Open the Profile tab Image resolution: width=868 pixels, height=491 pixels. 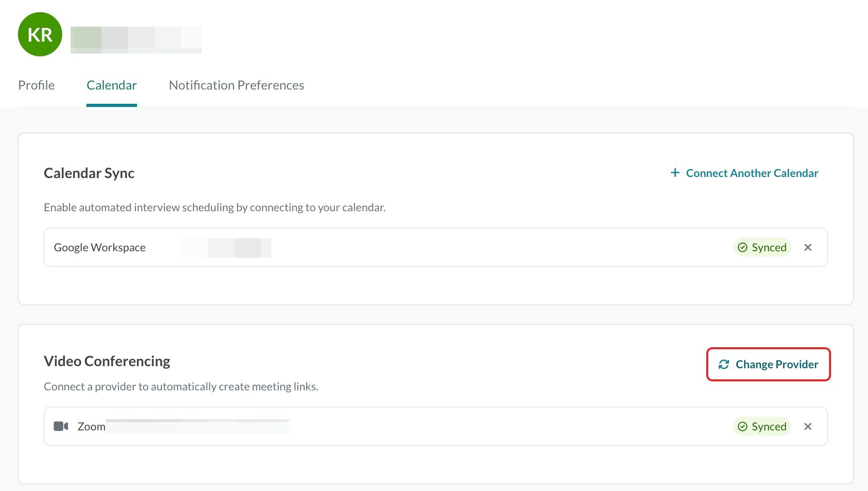36,85
